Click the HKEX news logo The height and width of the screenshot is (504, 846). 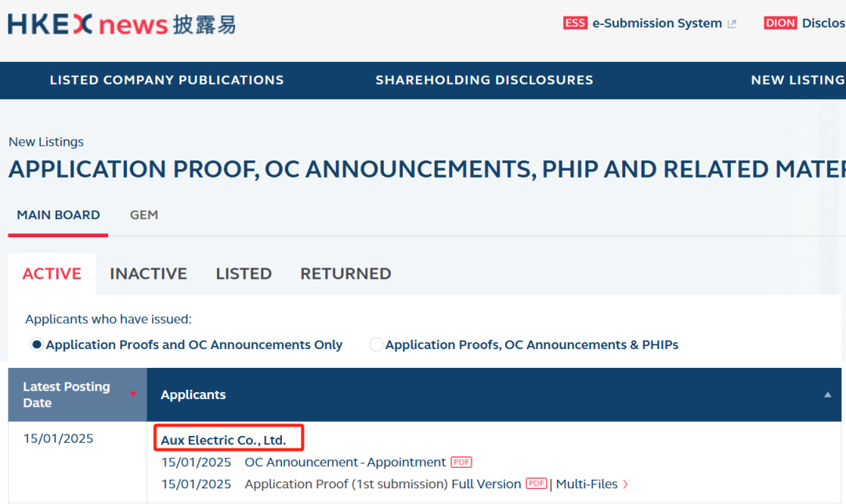tap(121, 24)
